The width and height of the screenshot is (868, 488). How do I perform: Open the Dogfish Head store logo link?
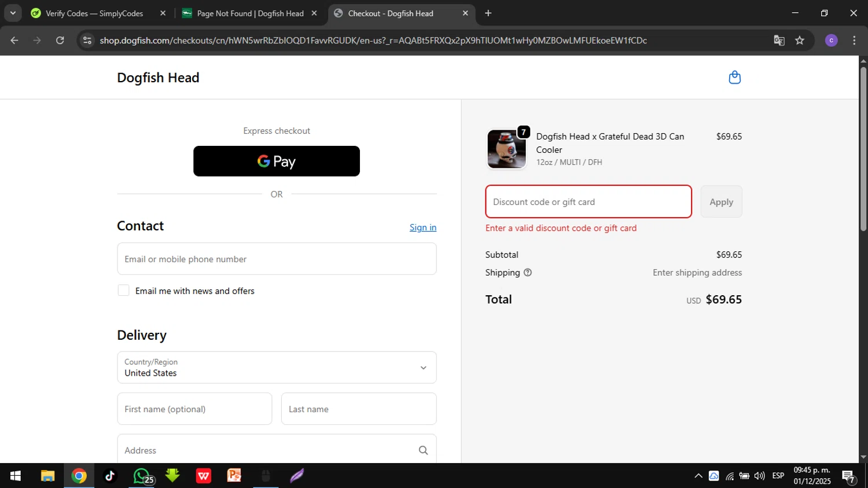pos(158,78)
